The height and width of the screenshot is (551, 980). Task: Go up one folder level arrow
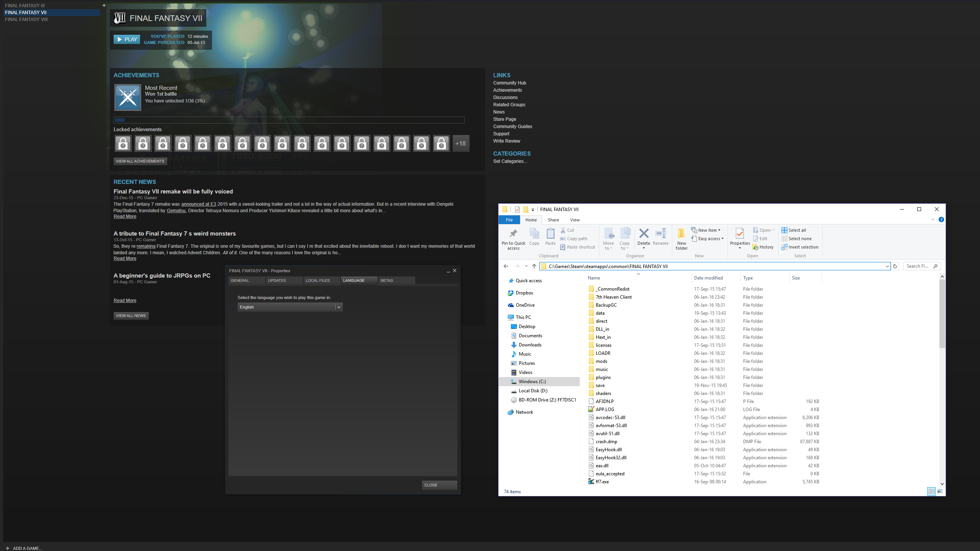coord(534,266)
